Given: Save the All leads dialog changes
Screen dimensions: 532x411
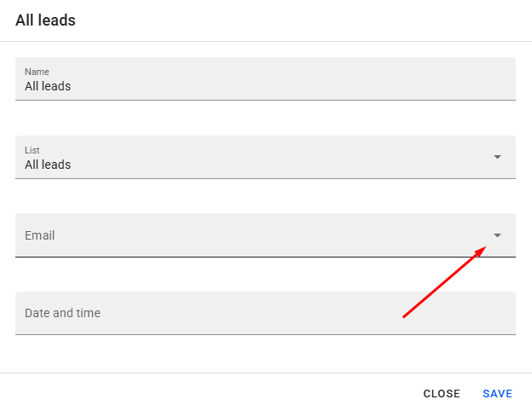Looking at the screenshot, I should click(497, 393).
